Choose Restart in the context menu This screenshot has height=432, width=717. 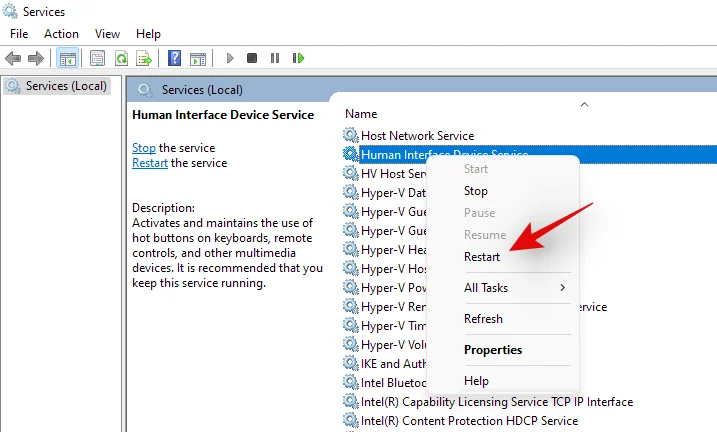[482, 257]
